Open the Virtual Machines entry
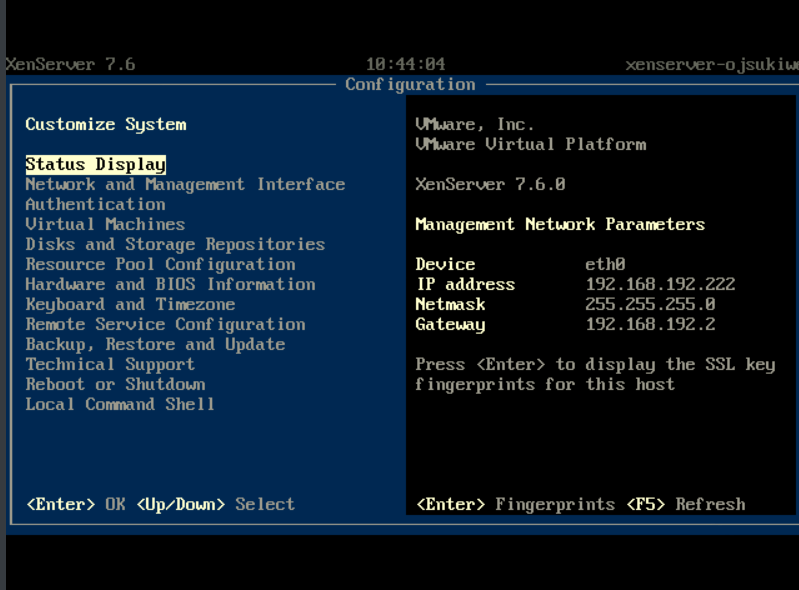 pyautogui.click(x=105, y=224)
